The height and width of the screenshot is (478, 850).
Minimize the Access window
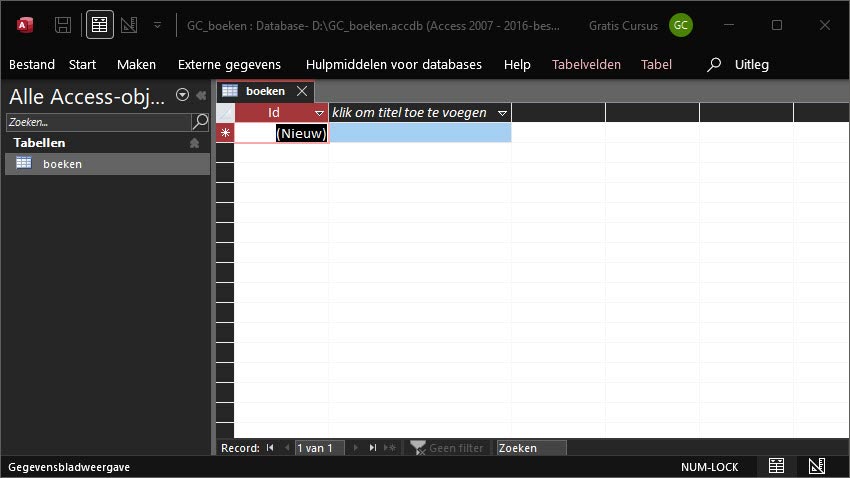(x=729, y=25)
